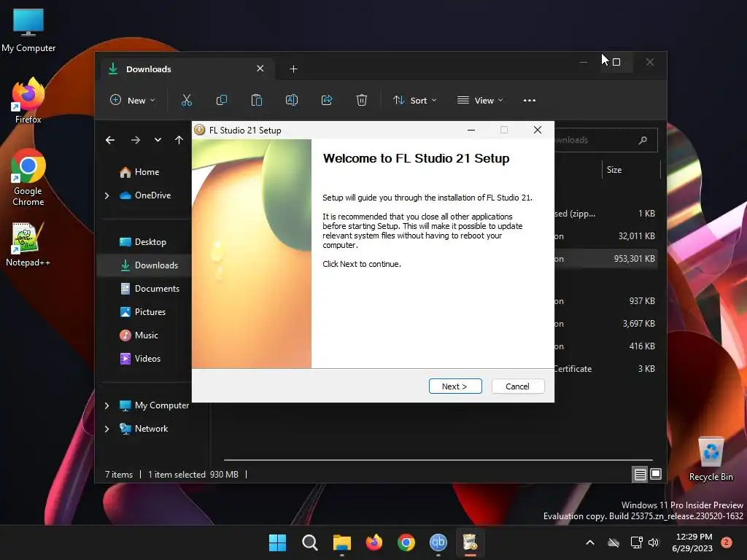Expand the Network tree node
747x560 pixels.
click(107, 429)
